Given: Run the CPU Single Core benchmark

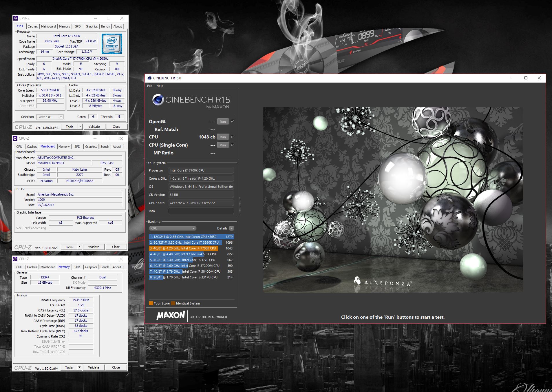Looking at the screenshot, I should tap(223, 145).
